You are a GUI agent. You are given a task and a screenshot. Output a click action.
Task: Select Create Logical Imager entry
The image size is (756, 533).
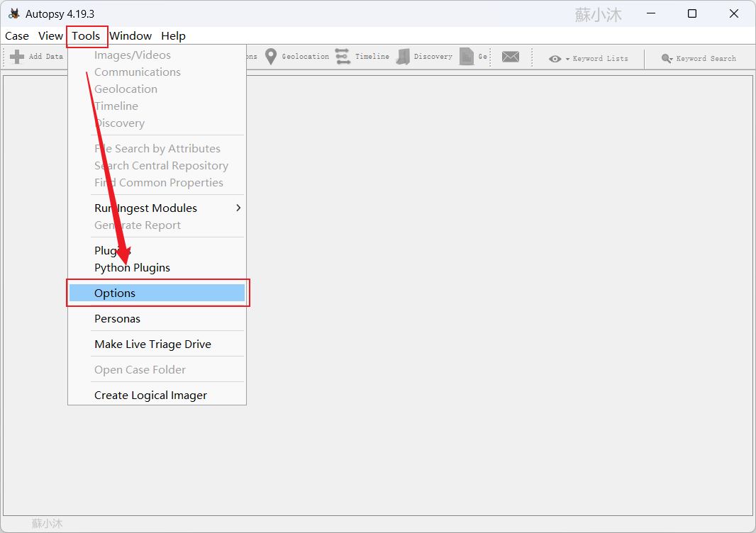[157, 395]
